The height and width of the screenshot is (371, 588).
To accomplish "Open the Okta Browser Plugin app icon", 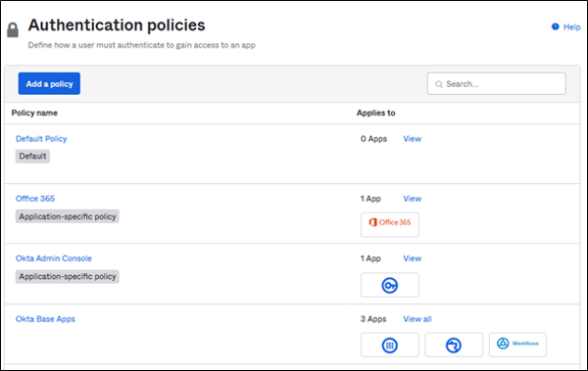I will (x=454, y=345).
